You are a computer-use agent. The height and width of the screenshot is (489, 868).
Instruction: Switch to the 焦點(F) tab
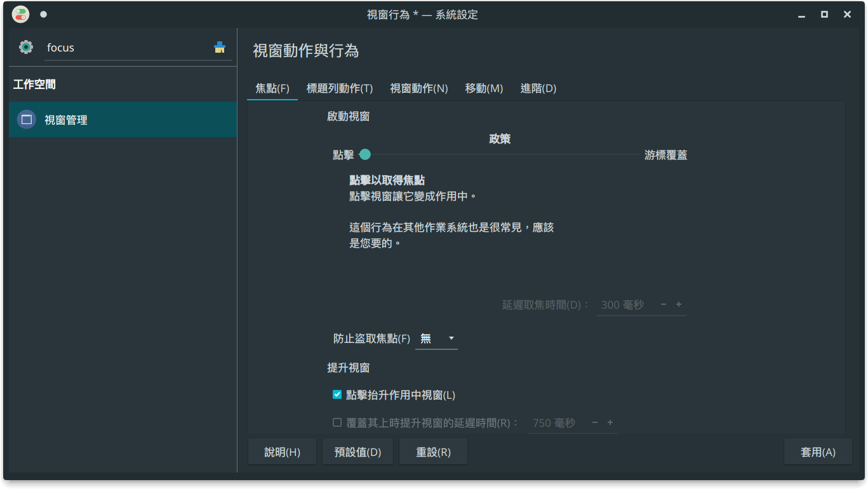(272, 88)
